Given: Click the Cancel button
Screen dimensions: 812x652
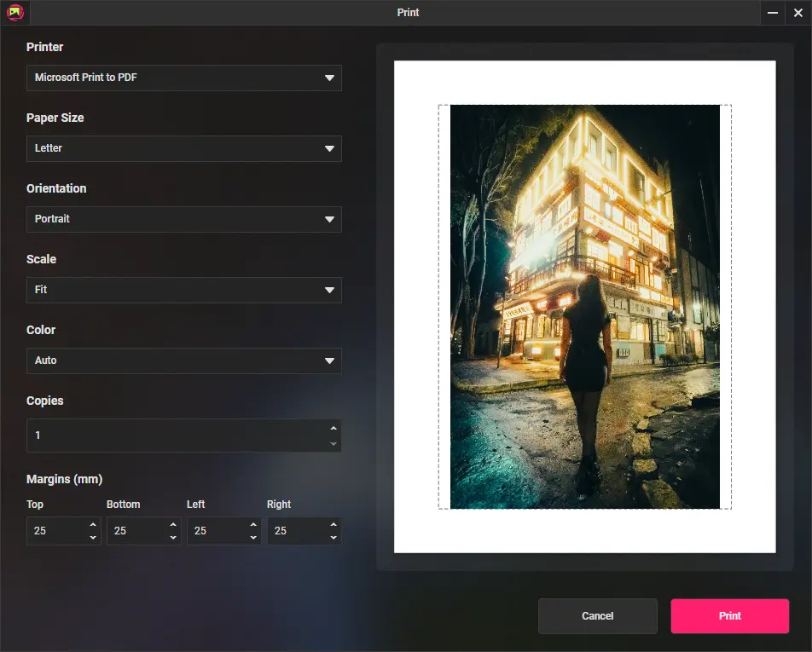Looking at the screenshot, I should click(x=597, y=615).
